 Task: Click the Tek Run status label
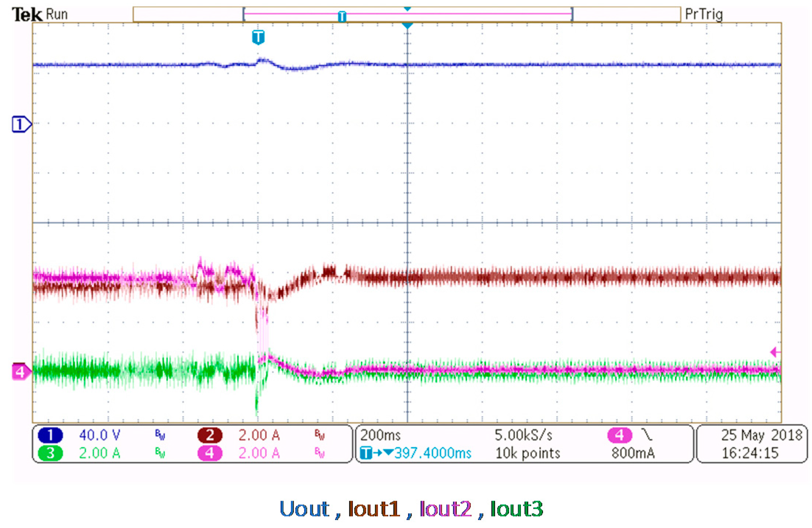(40, 14)
